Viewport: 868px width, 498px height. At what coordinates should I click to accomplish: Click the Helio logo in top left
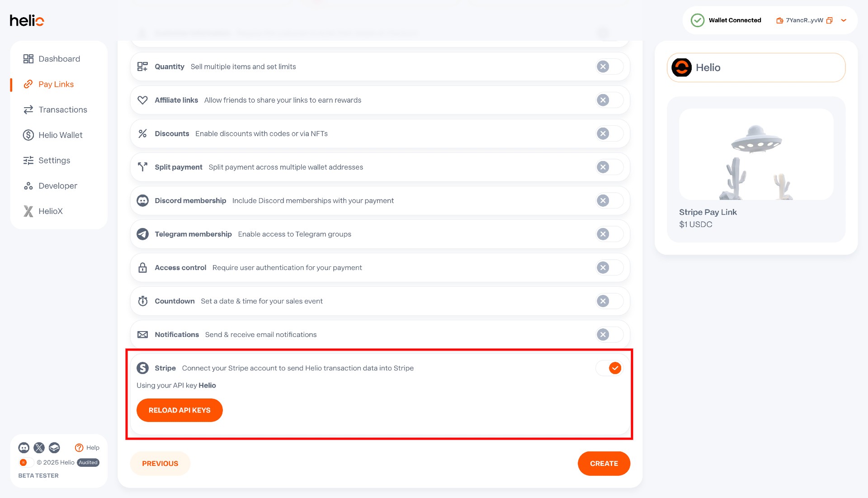(27, 20)
